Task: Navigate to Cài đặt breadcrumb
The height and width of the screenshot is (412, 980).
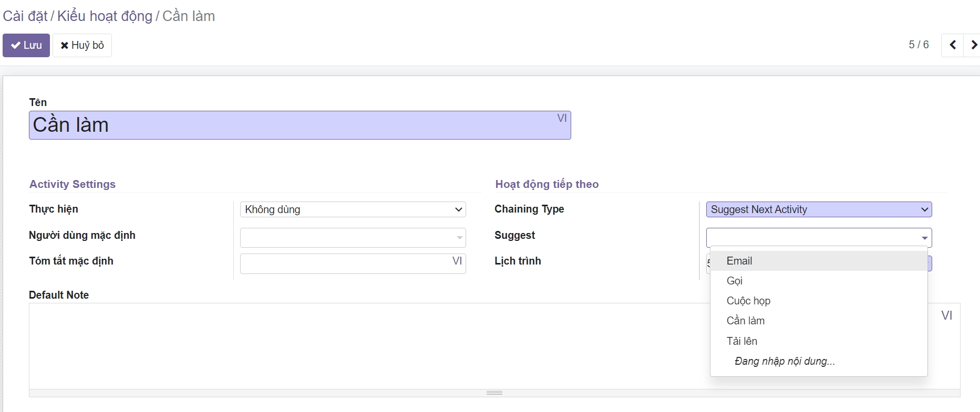Action: 25,16
